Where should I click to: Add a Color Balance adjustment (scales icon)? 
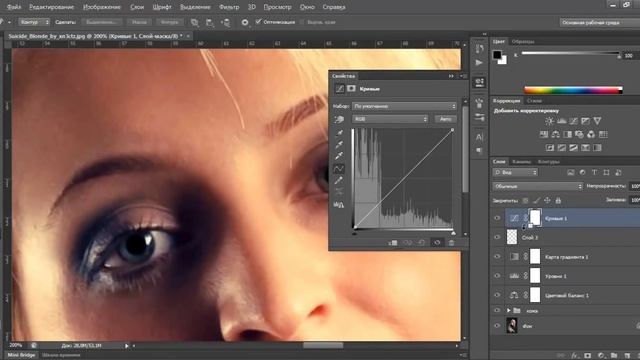(x=556, y=134)
